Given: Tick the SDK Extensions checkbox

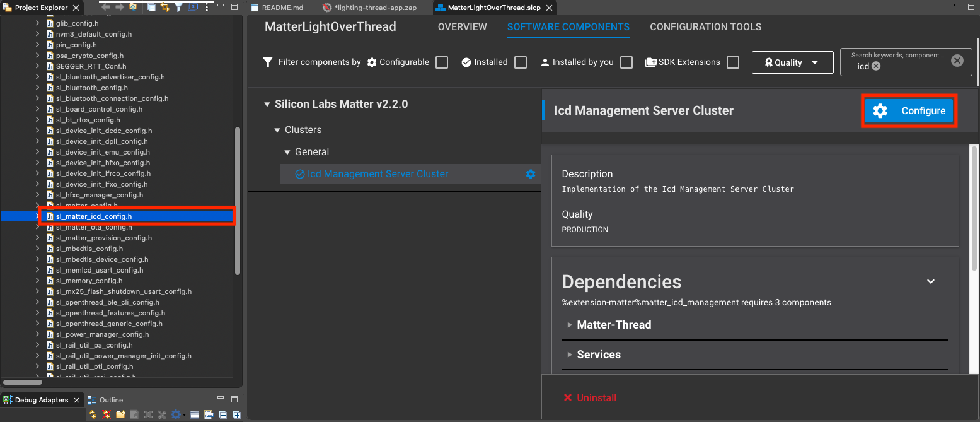Looking at the screenshot, I should pyautogui.click(x=732, y=62).
